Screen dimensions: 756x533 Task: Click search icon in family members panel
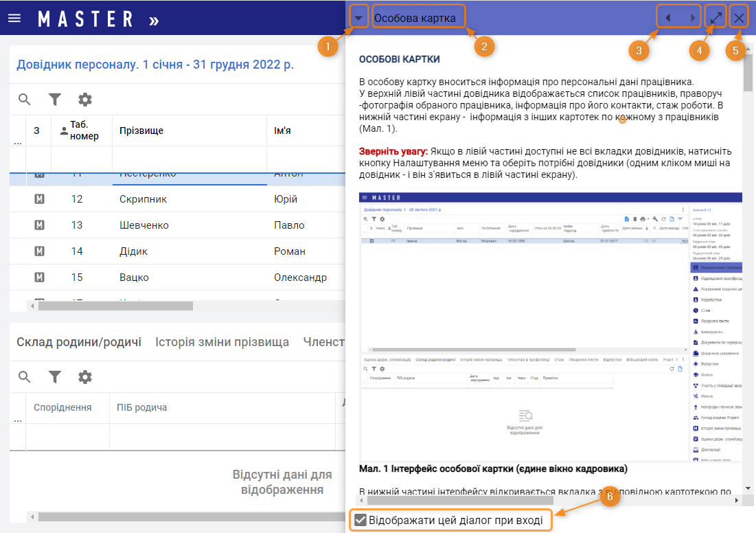tap(25, 377)
